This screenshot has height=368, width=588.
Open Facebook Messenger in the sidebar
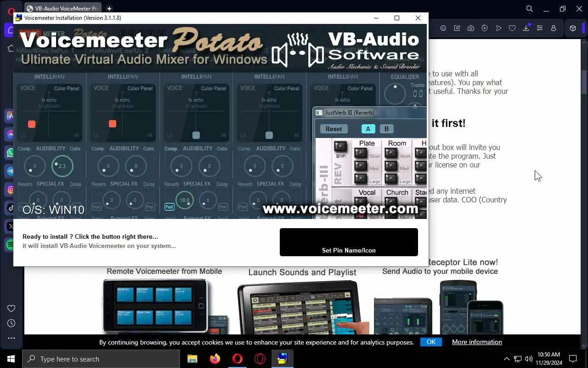coord(11,134)
